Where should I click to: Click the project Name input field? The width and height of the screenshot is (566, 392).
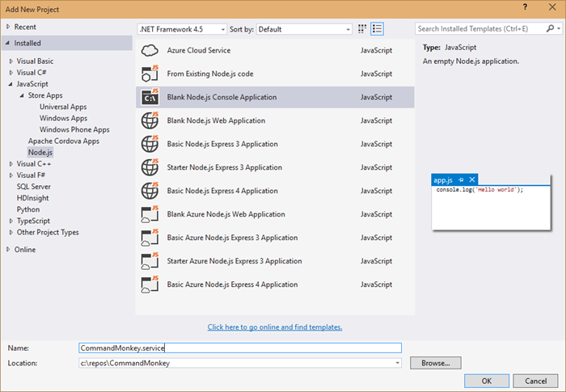[x=239, y=348]
